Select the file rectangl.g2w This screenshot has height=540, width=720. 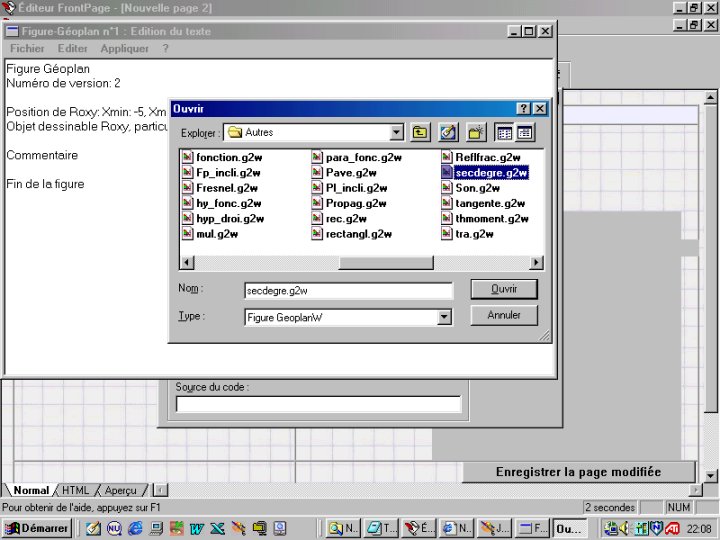[x=352, y=234]
